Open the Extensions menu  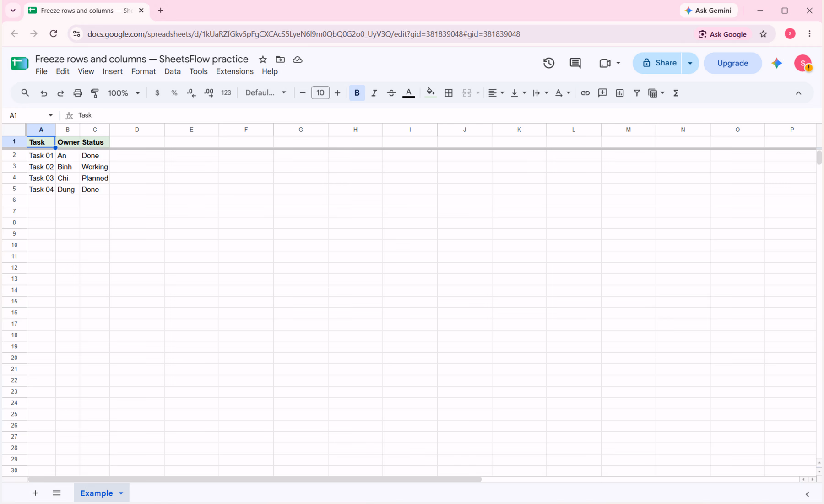point(234,71)
